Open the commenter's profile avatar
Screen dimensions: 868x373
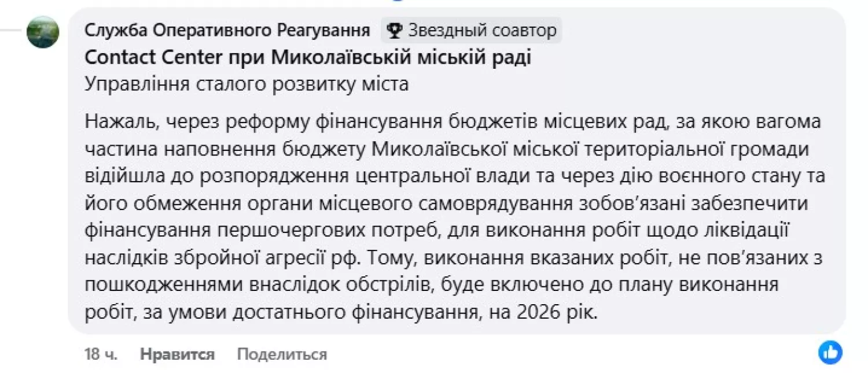(x=43, y=32)
